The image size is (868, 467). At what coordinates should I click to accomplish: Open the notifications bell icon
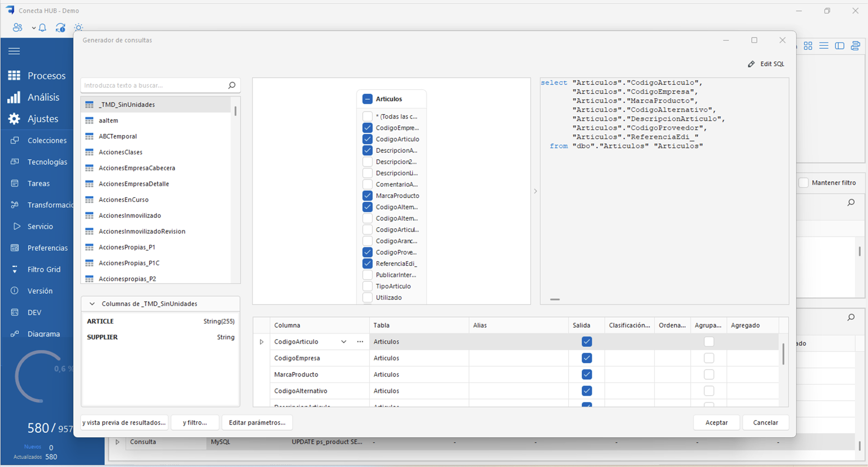click(42, 28)
